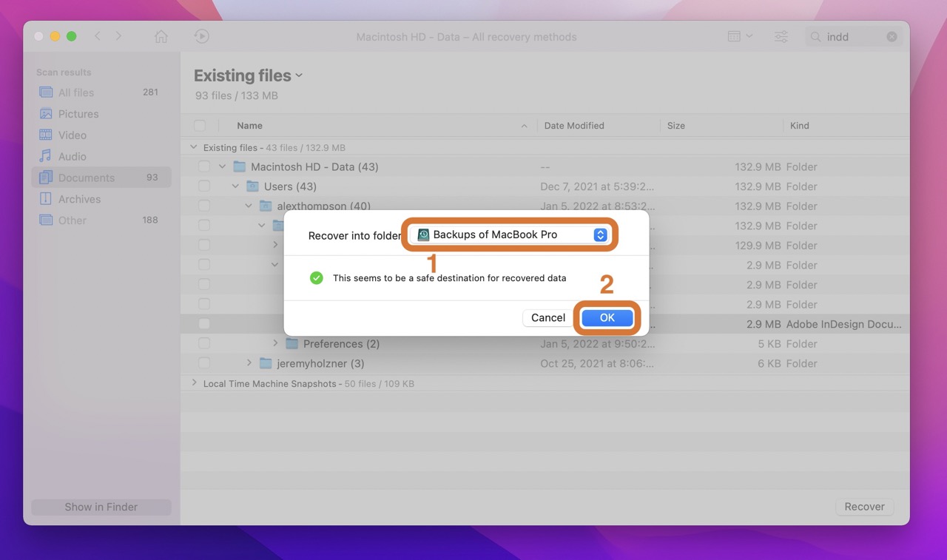Image resolution: width=947 pixels, height=560 pixels.
Task: Open the Recover into folder dropdown
Action: point(511,235)
